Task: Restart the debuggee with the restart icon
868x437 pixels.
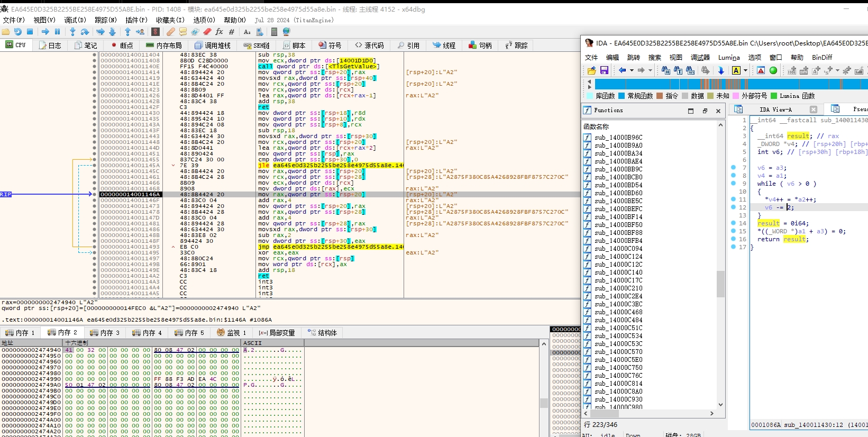Action: coord(17,32)
